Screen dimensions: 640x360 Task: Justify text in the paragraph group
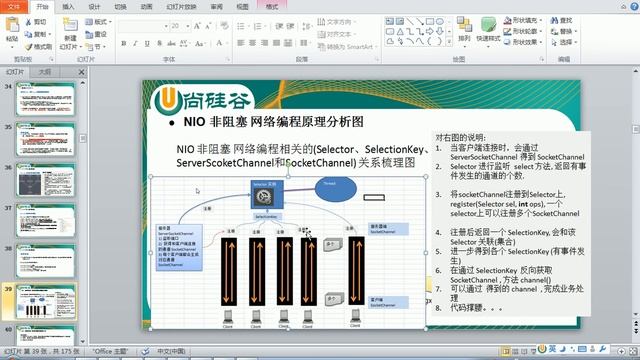click(276, 43)
